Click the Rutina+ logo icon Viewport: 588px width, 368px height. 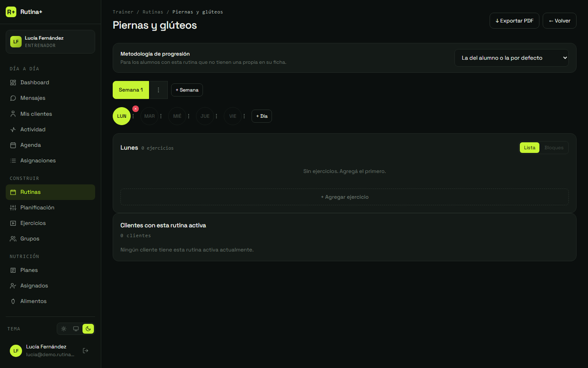point(11,12)
